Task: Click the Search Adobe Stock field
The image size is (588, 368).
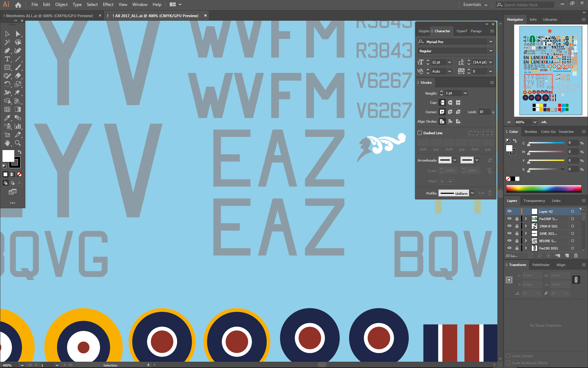Action: [525, 5]
